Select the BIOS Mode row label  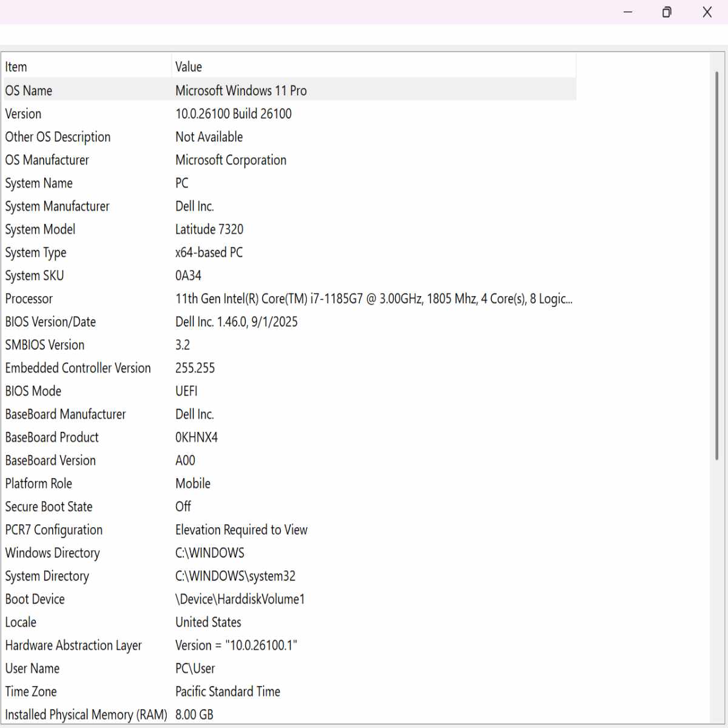[33, 391]
